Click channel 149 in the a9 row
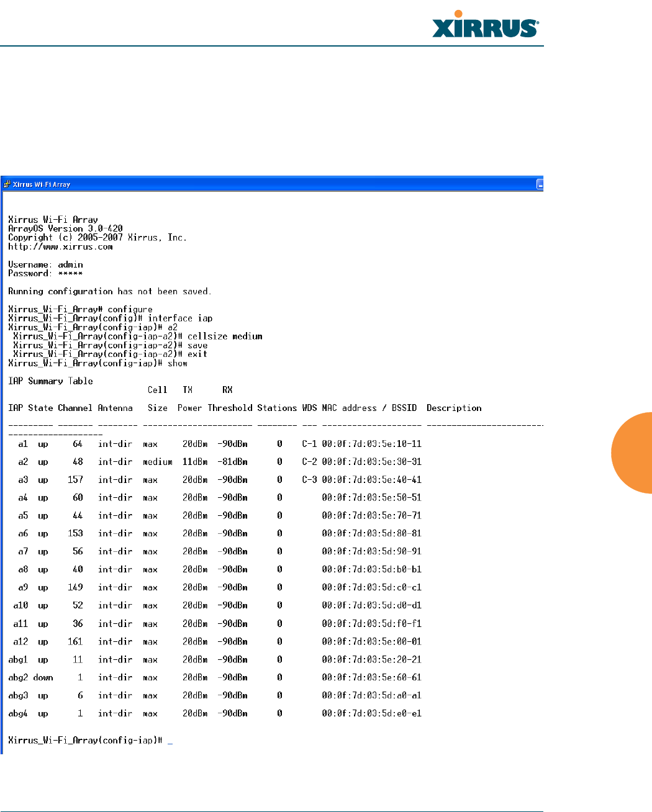Viewport: 652px width, 812px height. (75, 587)
